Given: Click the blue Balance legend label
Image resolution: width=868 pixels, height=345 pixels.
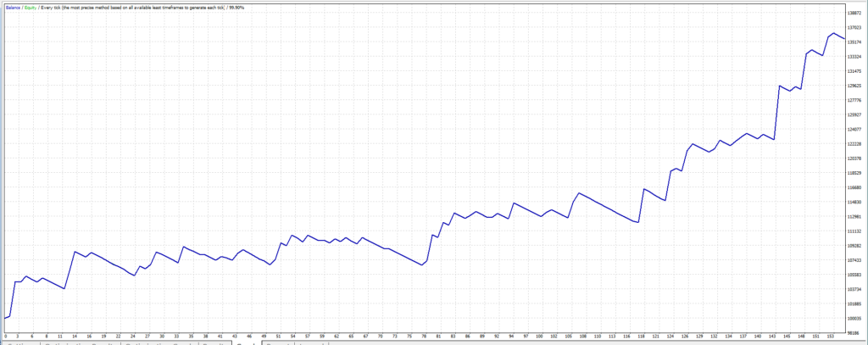Looking at the screenshot, I should pyautogui.click(x=11, y=8).
